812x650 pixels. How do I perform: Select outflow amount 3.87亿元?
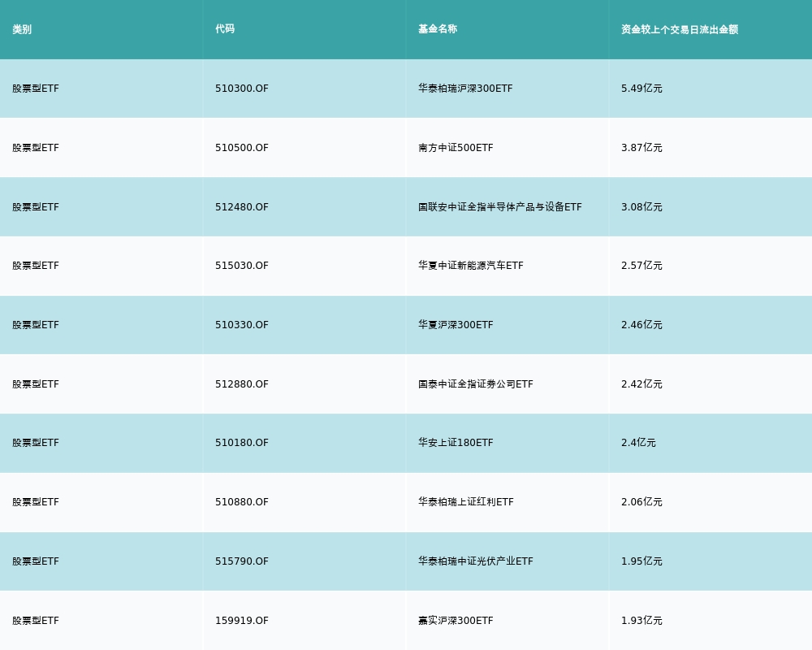(641, 148)
